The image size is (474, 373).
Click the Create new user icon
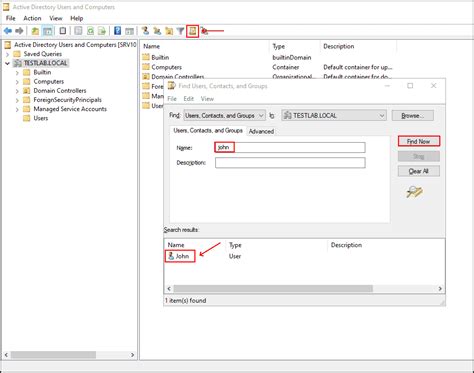click(145, 31)
